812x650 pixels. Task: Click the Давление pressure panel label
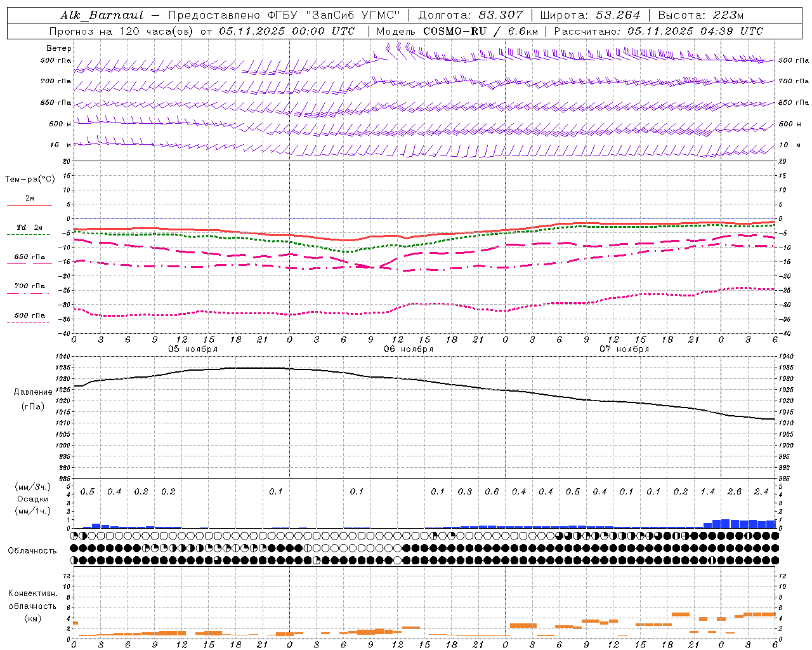[33, 392]
